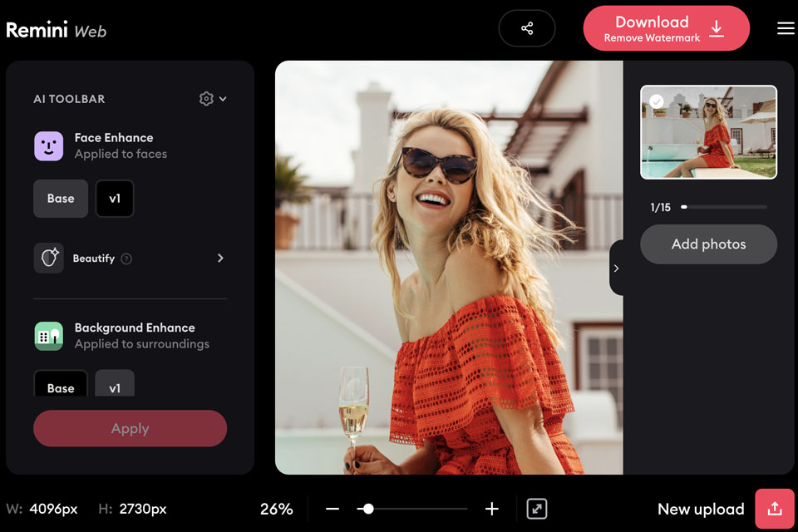
Task: Zoom out with the minus icon
Action: click(332, 509)
